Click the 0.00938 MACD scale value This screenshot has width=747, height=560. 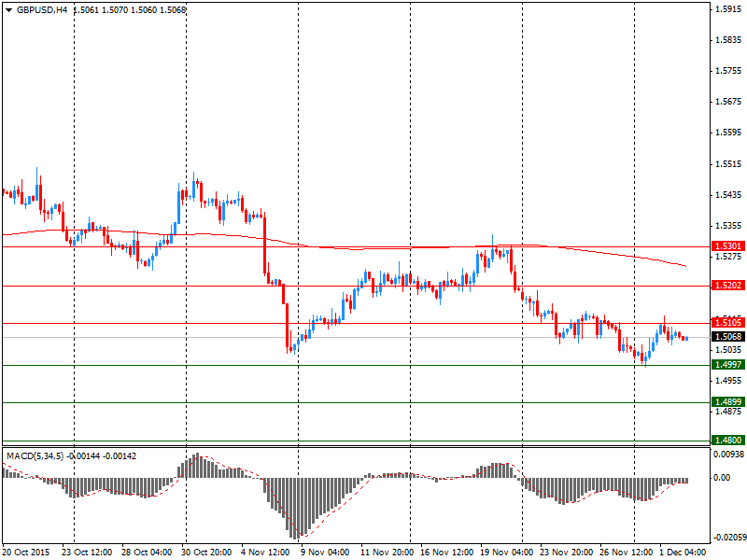pyautogui.click(x=728, y=455)
